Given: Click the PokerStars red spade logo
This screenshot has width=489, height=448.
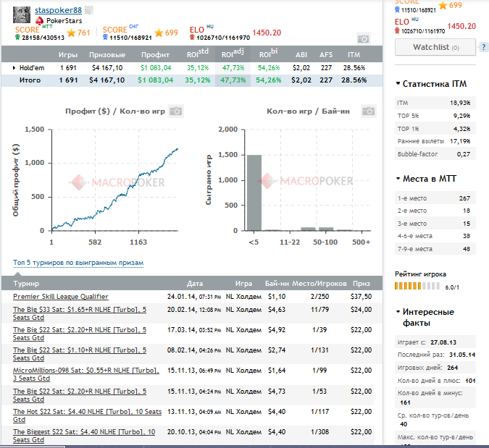Looking at the screenshot, I should (39, 21).
